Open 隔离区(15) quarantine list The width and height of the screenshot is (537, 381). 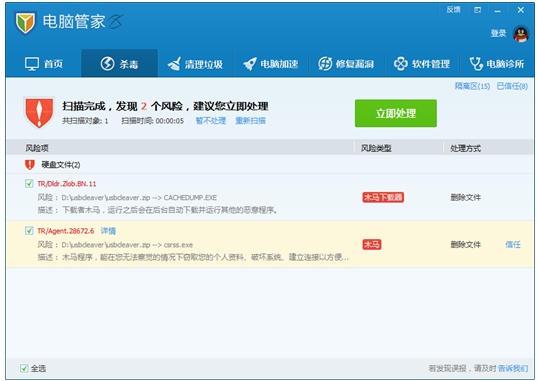(x=472, y=86)
